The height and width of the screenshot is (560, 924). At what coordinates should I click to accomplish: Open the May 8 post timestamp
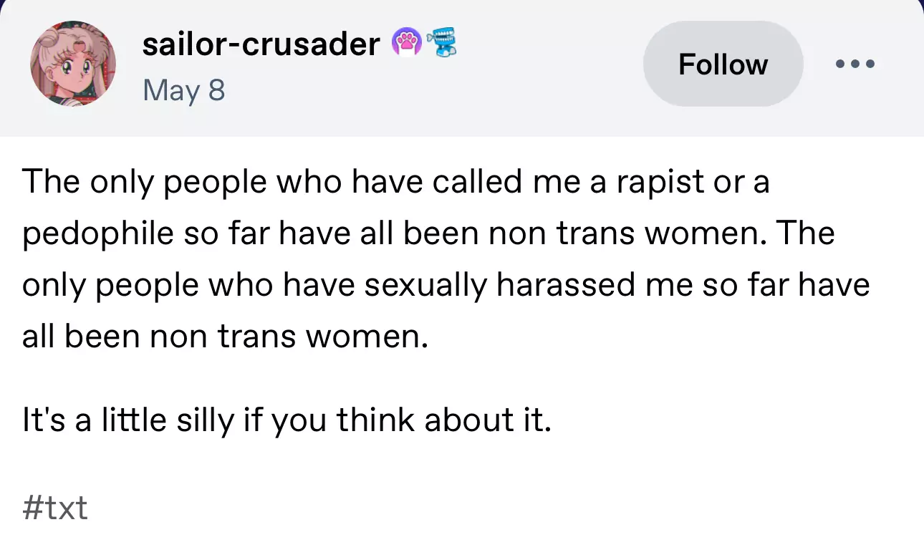pos(184,90)
